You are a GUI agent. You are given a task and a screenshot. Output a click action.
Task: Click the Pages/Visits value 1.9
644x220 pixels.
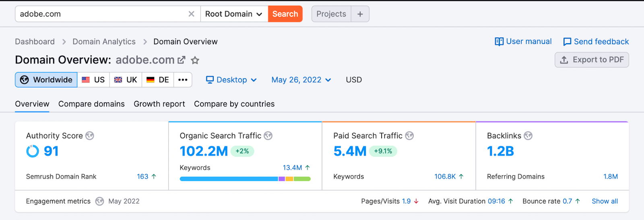point(407,201)
